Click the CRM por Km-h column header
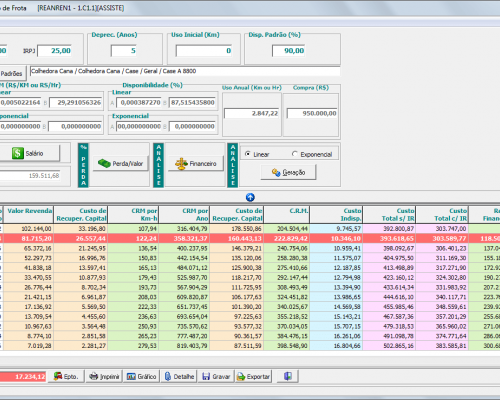 coord(133,215)
